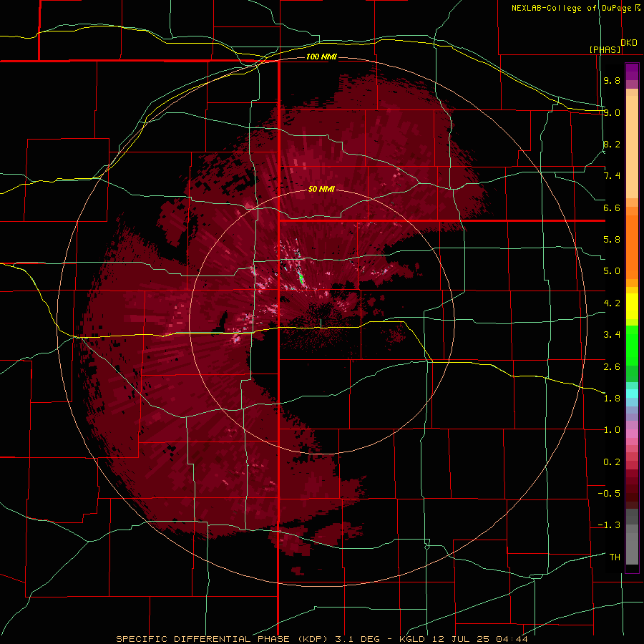
Task: Pick the purple color band atop legend
Action: 632,72
